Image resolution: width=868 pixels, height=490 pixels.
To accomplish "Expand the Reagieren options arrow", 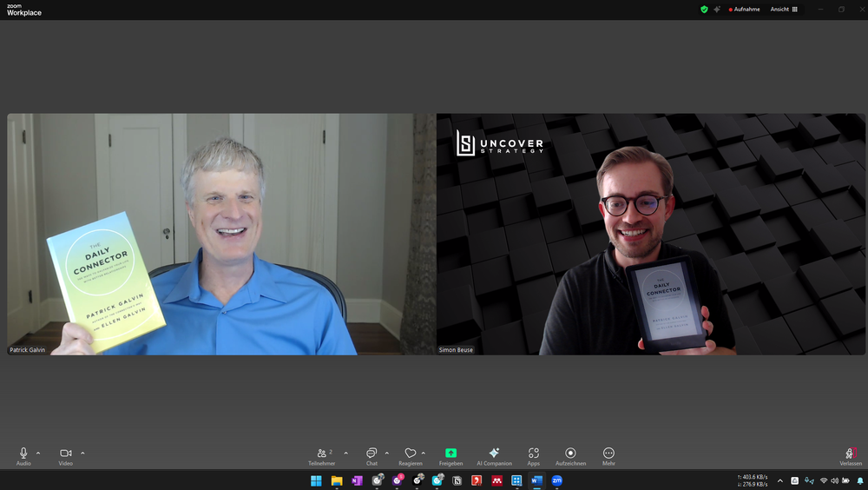I will [x=424, y=453].
